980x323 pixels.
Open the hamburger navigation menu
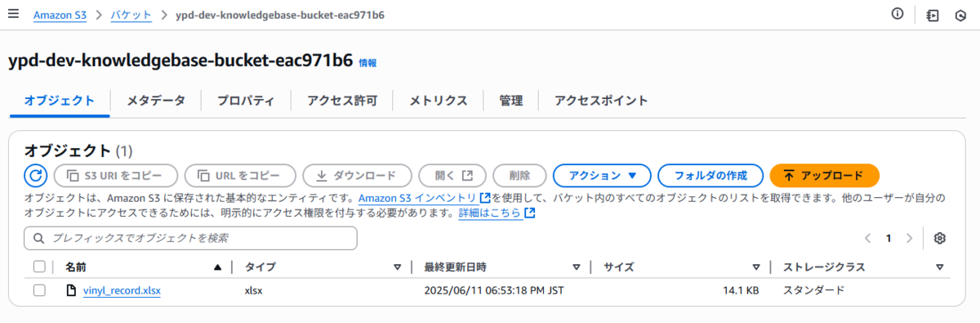(13, 14)
